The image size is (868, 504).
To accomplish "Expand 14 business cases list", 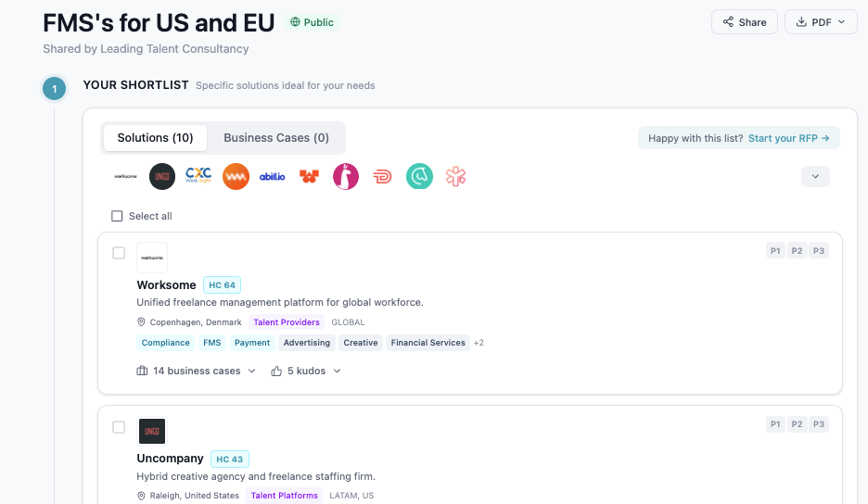I will 196,371.
